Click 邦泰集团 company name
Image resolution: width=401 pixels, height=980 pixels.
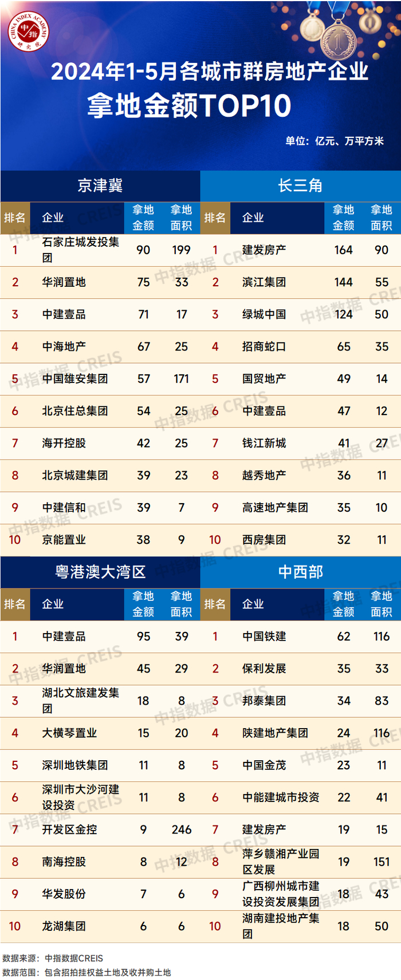(264, 701)
